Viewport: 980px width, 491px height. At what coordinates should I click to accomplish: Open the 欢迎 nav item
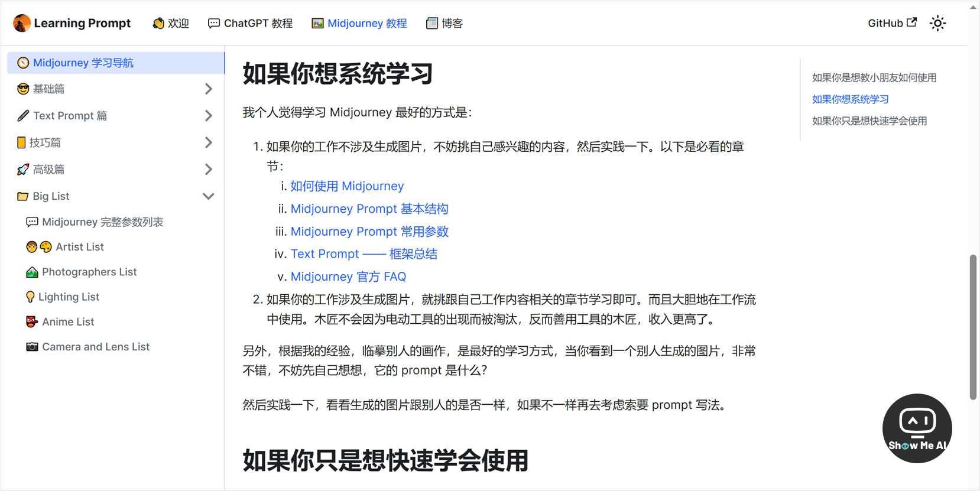(171, 23)
